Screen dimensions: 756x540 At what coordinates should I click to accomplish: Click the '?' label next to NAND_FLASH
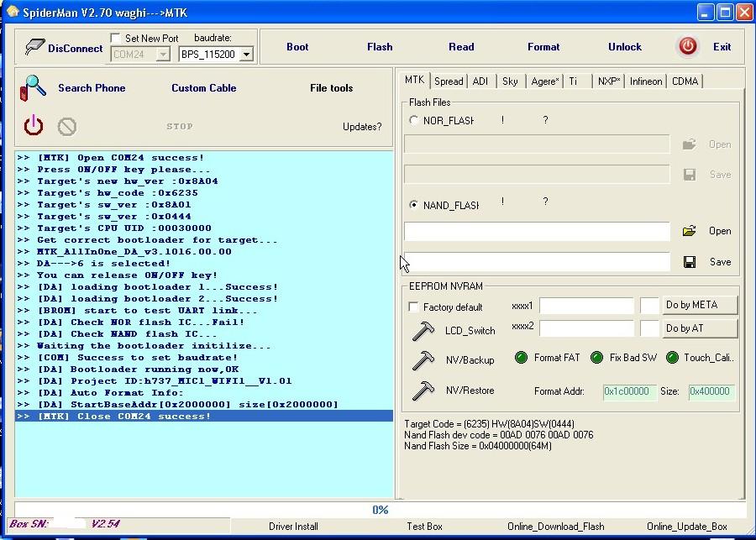[545, 202]
